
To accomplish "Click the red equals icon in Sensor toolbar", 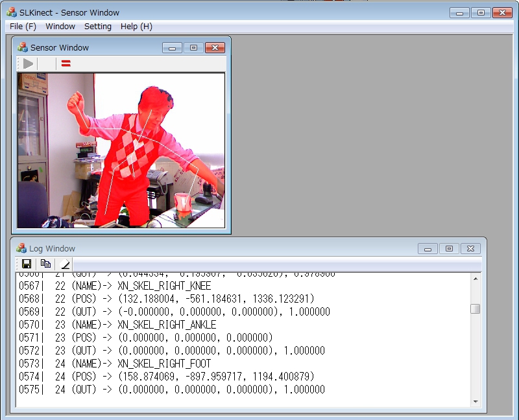I will point(66,64).
